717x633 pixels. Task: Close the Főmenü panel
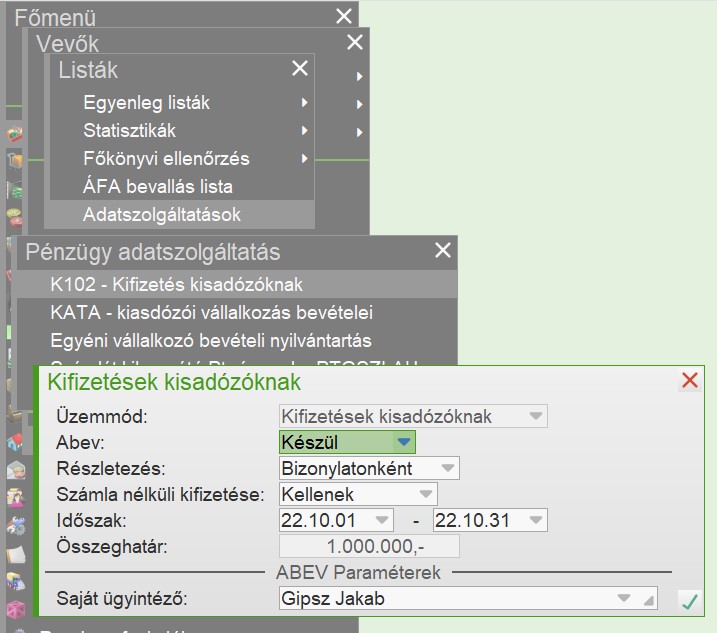[x=344, y=16]
